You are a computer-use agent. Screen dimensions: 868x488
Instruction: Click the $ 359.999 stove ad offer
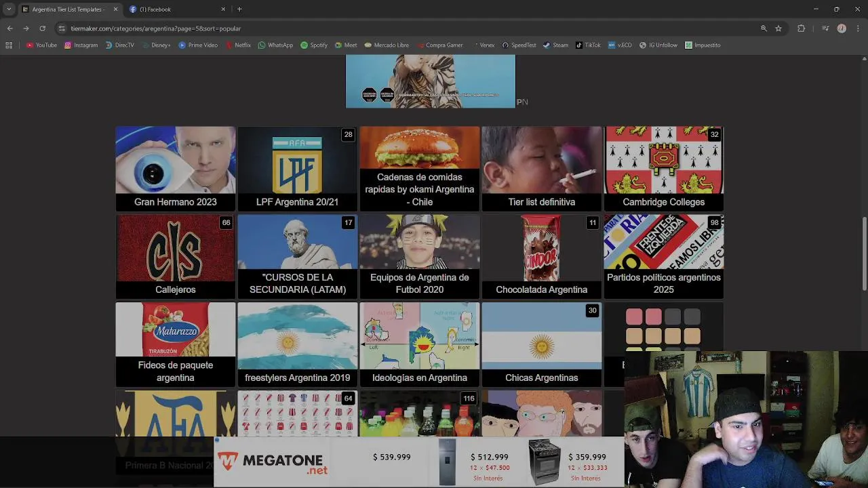568,462
